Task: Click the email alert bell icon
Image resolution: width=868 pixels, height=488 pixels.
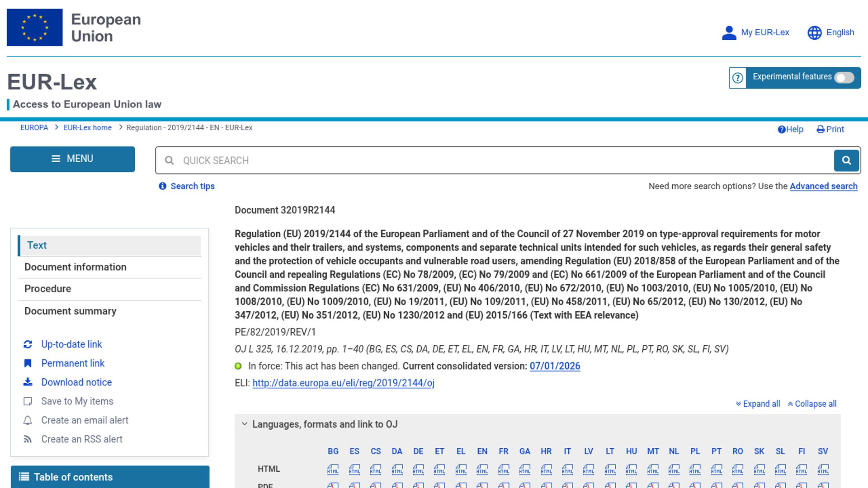Action: point(28,420)
